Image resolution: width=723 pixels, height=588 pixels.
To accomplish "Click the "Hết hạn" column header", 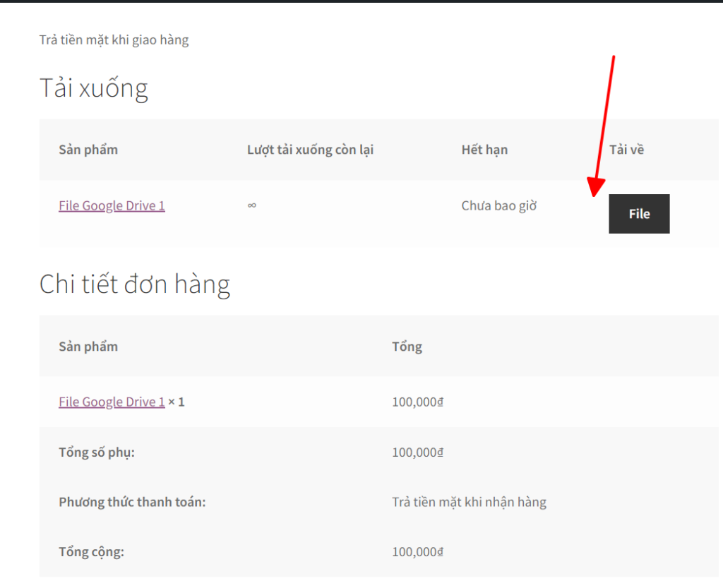I will click(x=484, y=150).
